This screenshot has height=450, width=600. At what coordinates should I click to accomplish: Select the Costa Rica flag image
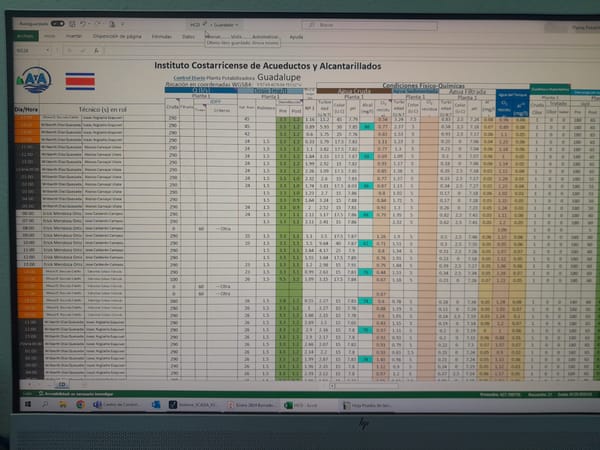(x=80, y=81)
